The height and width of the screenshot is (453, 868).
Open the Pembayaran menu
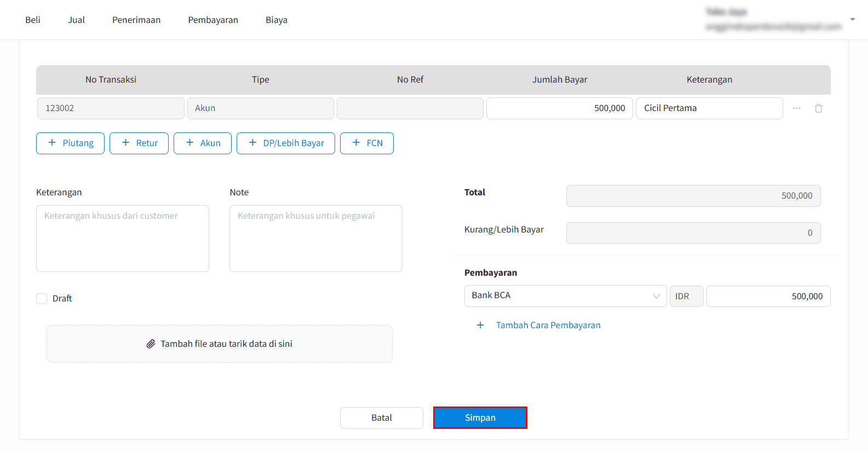coord(213,20)
